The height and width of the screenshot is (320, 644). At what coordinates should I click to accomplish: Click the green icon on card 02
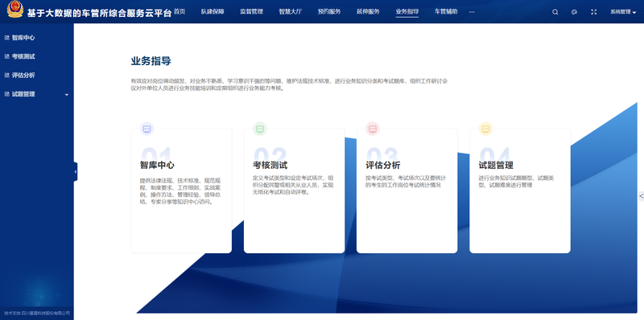click(x=259, y=129)
